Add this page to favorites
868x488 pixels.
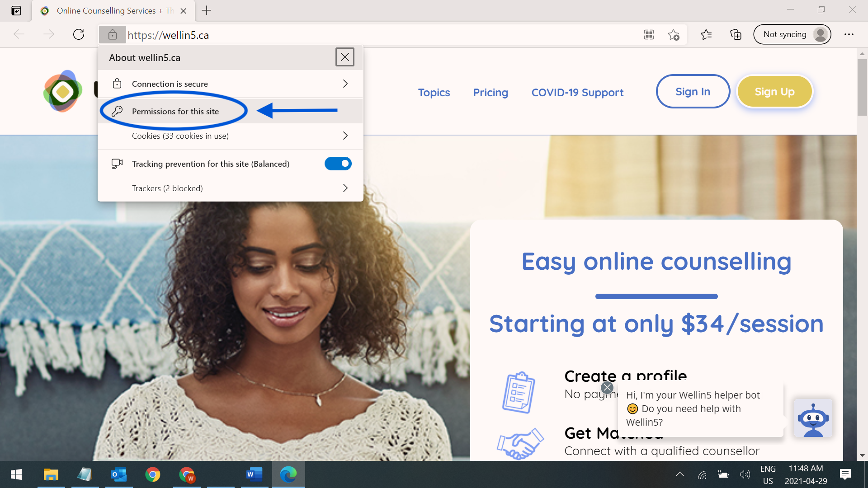tap(674, 35)
